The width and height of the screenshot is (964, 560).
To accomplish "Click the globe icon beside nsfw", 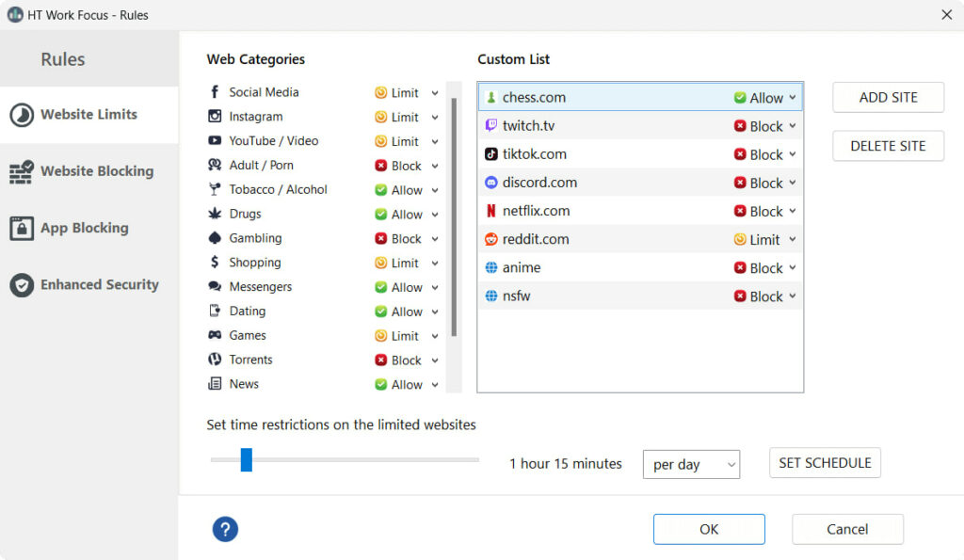I will click(x=490, y=296).
